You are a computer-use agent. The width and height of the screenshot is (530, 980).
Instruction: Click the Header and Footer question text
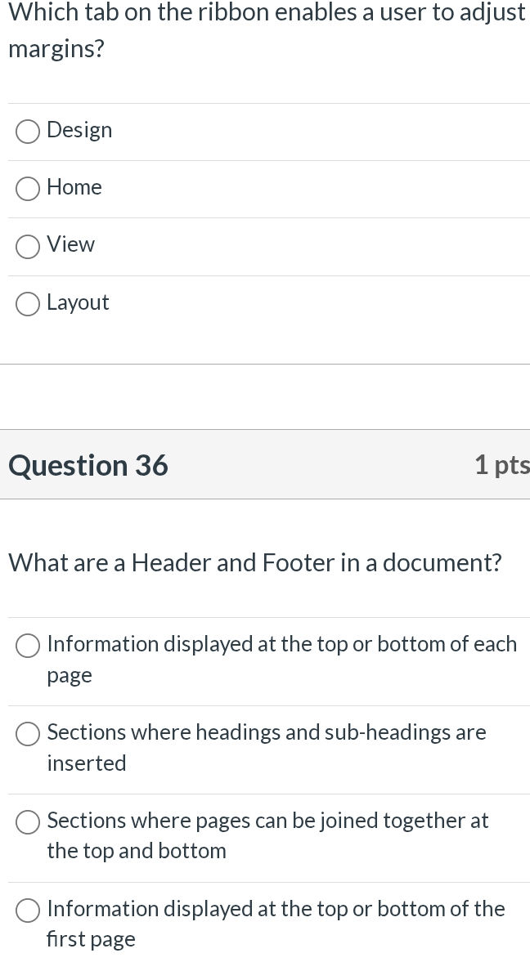pos(256,562)
